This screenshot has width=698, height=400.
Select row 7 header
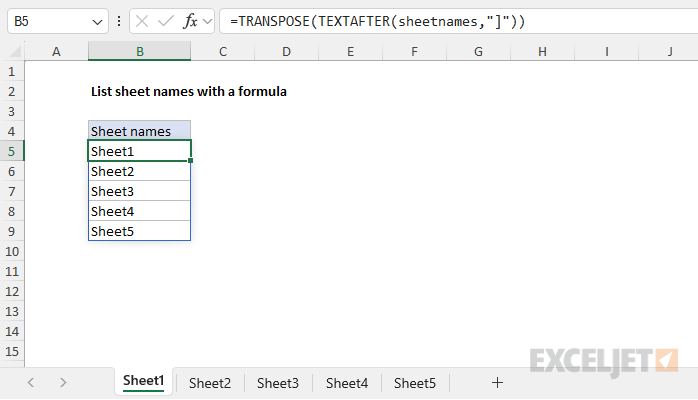(12, 192)
